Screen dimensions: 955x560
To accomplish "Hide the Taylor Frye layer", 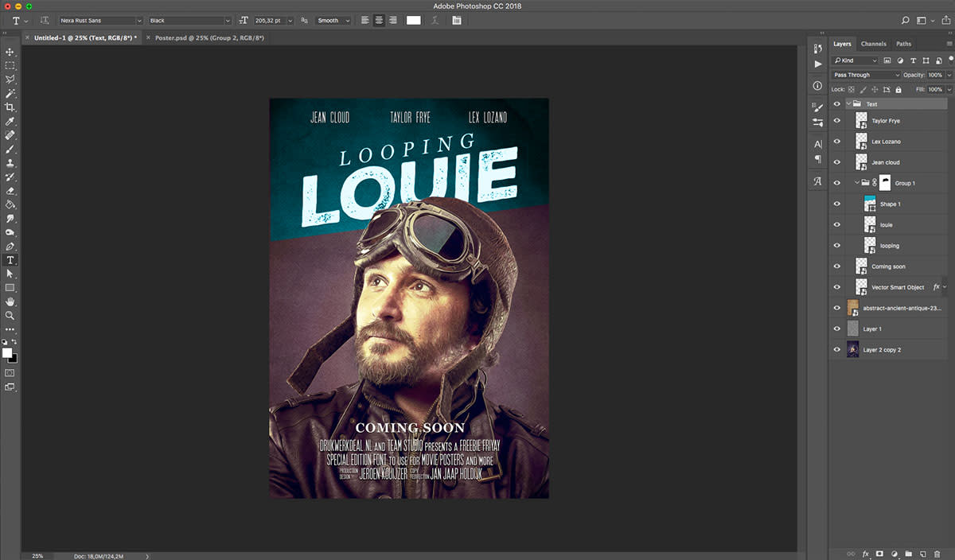I will 836,121.
